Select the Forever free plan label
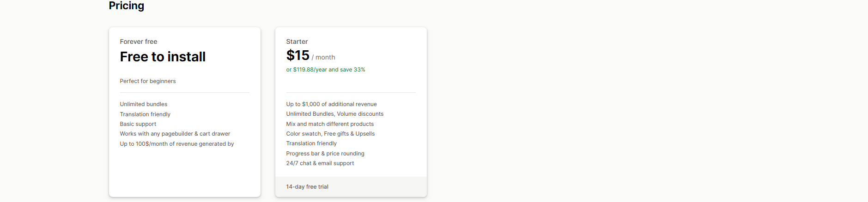This screenshot has width=868, height=202. (x=138, y=42)
